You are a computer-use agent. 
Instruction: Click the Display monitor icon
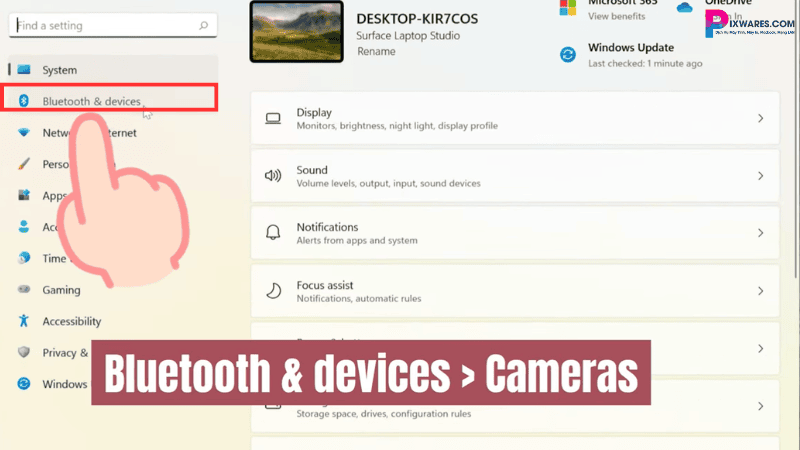(x=273, y=119)
